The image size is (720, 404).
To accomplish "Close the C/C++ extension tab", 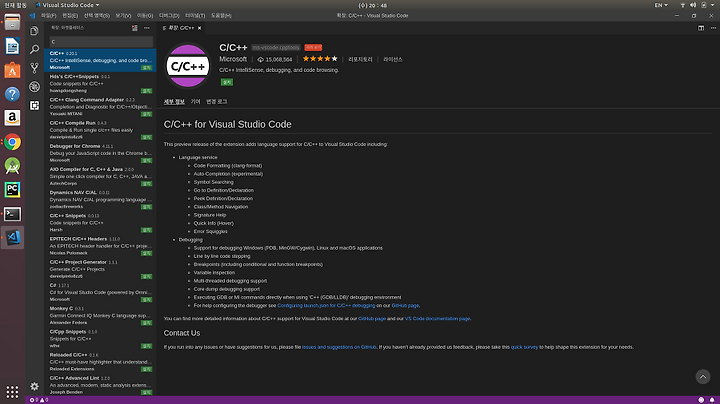I will [x=199, y=28].
